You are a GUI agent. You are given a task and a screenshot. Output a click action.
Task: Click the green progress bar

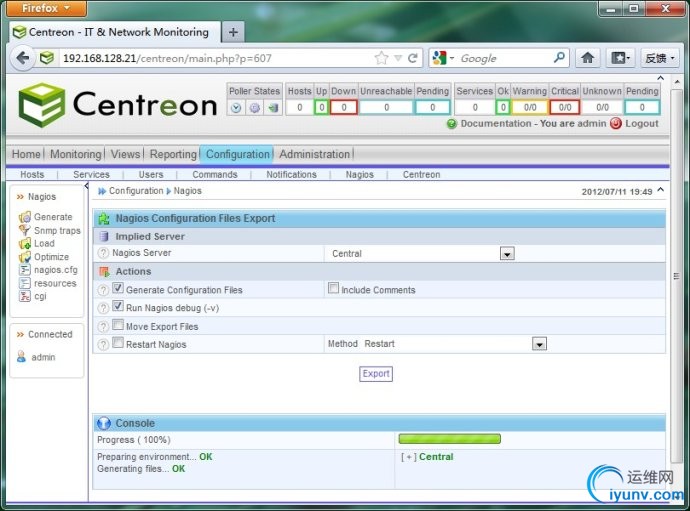pyautogui.click(x=449, y=439)
